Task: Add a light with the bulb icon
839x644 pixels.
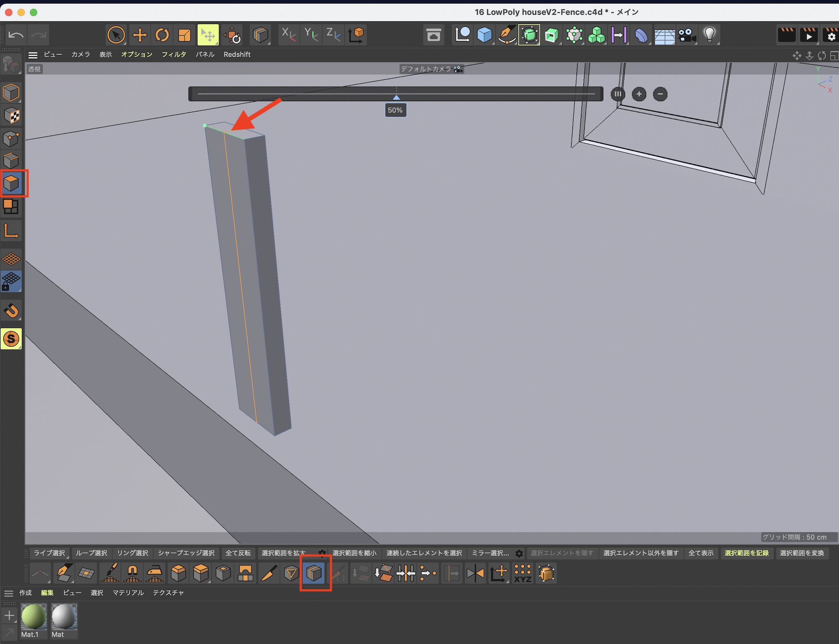Action: click(709, 35)
